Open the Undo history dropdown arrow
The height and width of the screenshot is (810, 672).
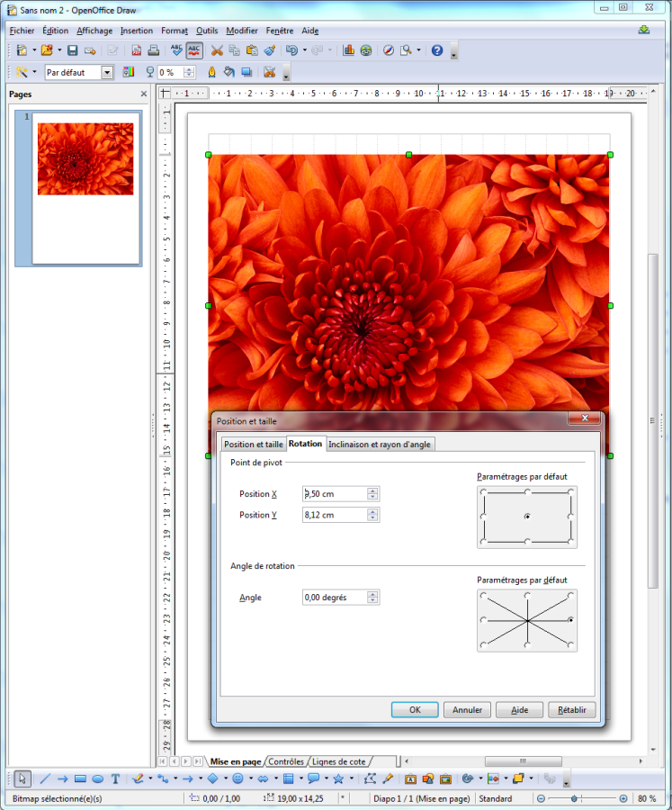tap(304, 50)
